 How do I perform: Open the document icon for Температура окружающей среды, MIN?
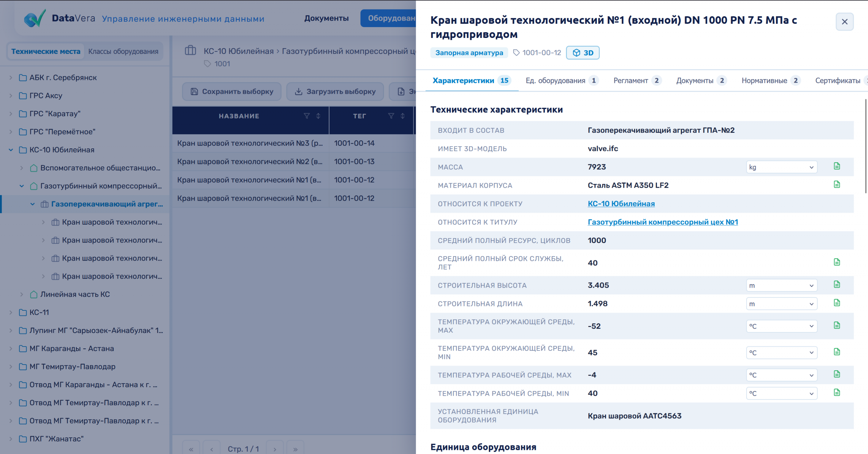click(837, 352)
